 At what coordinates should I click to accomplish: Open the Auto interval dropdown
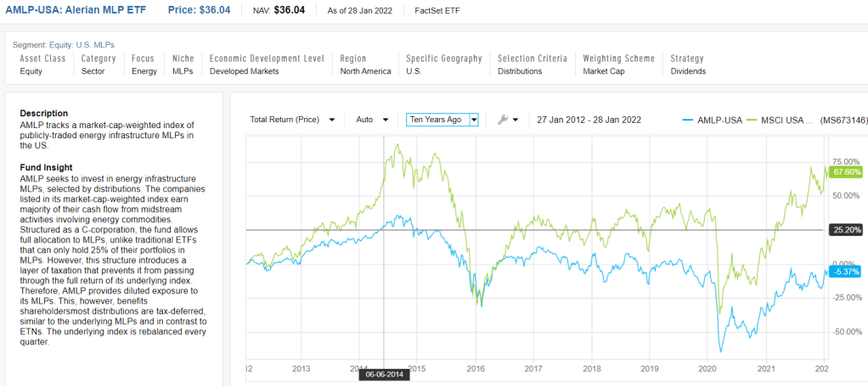click(373, 120)
